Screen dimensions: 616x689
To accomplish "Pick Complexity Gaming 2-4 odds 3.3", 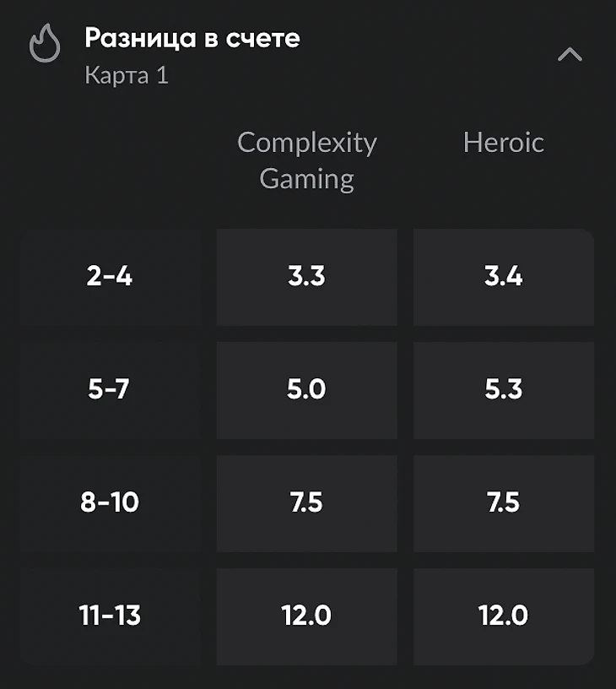I will (306, 277).
